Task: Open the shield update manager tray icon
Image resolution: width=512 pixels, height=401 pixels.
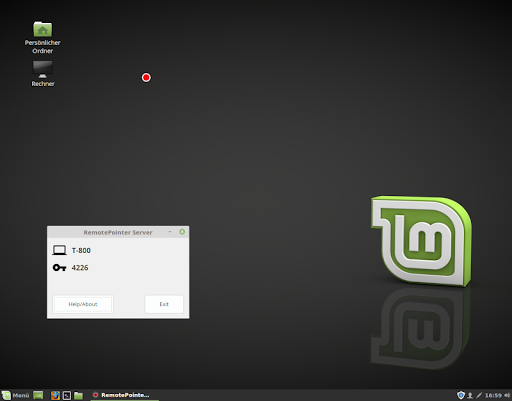Action: [x=461, y=395]
